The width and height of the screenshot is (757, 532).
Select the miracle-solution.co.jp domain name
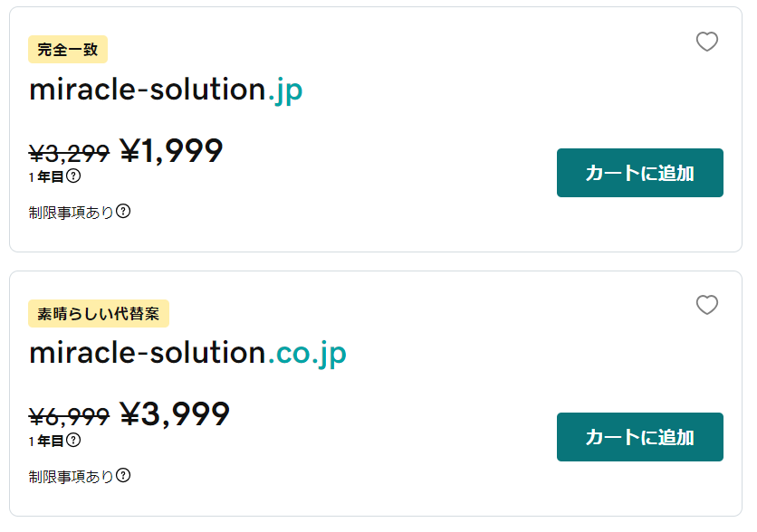pos(187,354)
